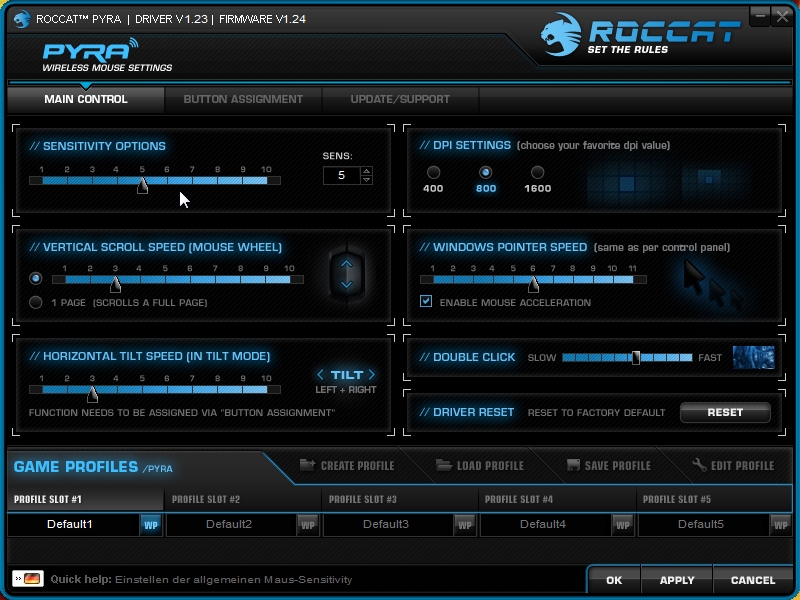This screenshot has height=600, width=800.
Task: Click the German flag language icon
Action: click(28, 579)
